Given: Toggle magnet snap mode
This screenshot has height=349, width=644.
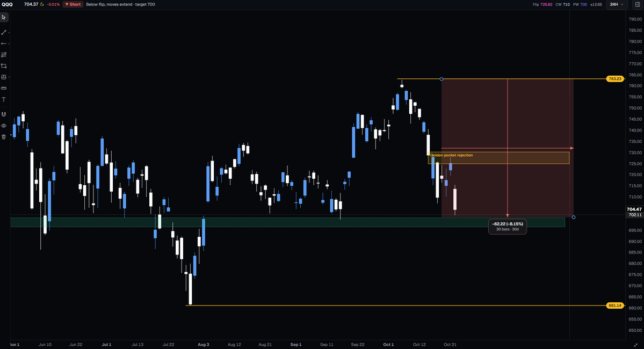Looking at the screenshot, I should coord(4,114).
